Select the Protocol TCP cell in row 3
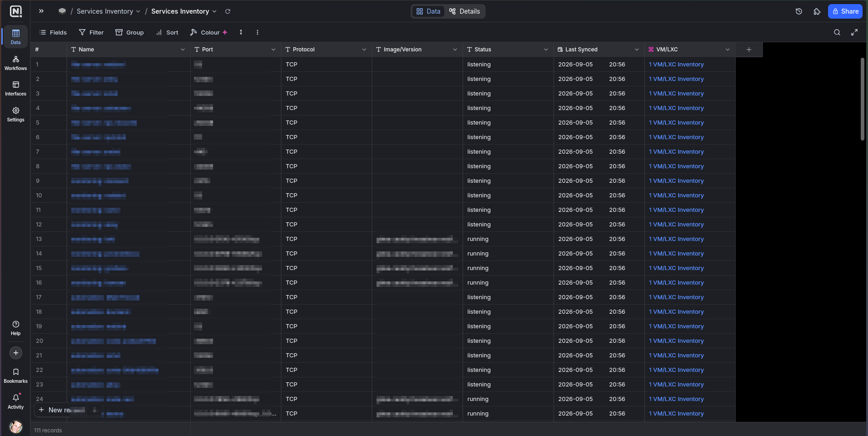Viewport: 868px width, 436px height. point(327,94)
